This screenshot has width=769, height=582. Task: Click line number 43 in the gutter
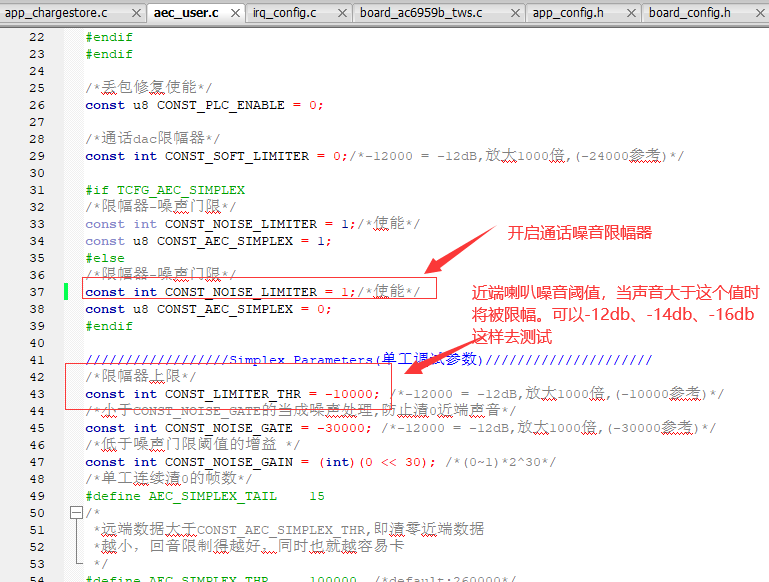click(37, 394)
